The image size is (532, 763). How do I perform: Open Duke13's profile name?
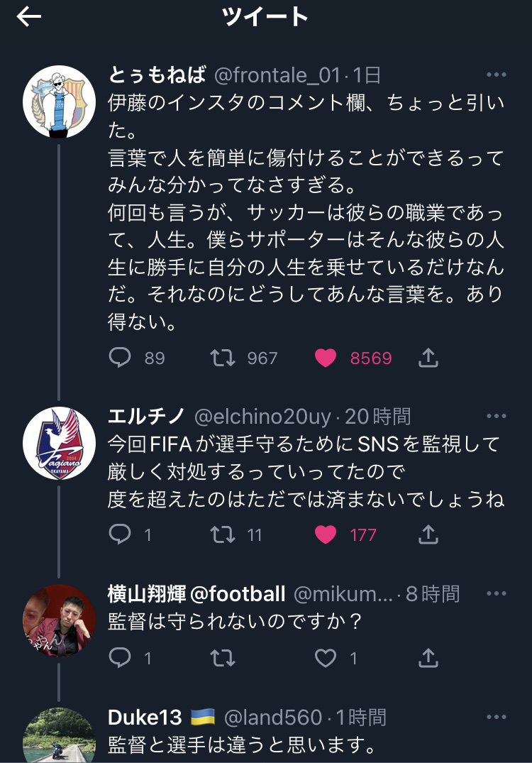coord(145,718)
